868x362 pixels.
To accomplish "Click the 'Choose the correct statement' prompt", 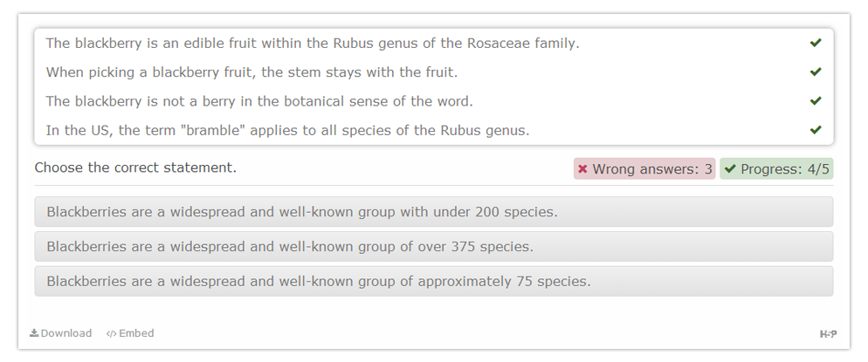I will [x=135, y=167].
